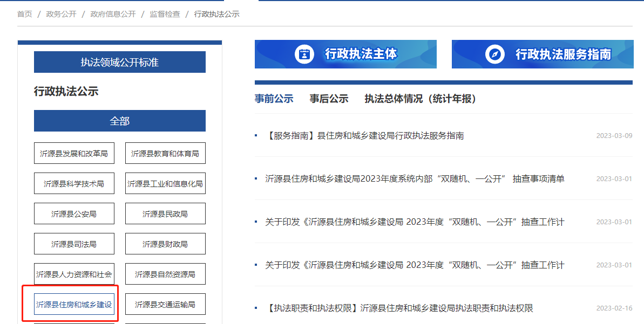Navigate to 政府信息公开 breadcrumb
This screenshot has width=644, height=324.
[113, 14]
